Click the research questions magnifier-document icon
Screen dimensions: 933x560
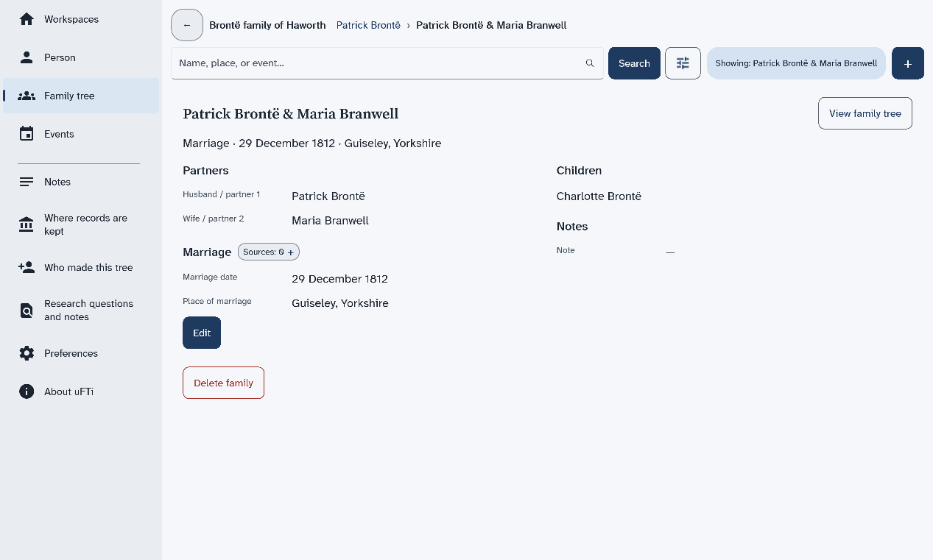click(27, 311)
